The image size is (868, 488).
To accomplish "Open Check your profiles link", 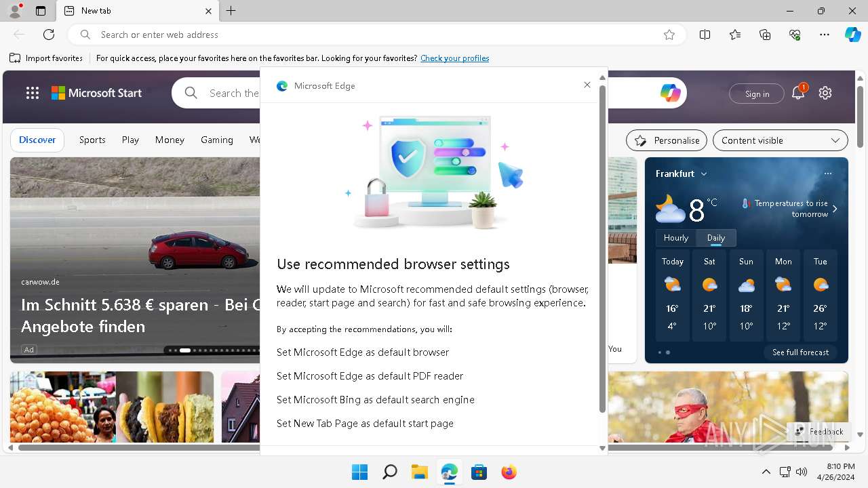I will 454,58.
